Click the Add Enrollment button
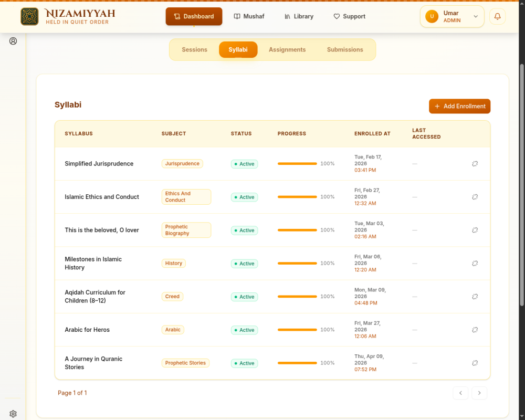The height and width of the screenshot is (420, 525). pos(459,106)
